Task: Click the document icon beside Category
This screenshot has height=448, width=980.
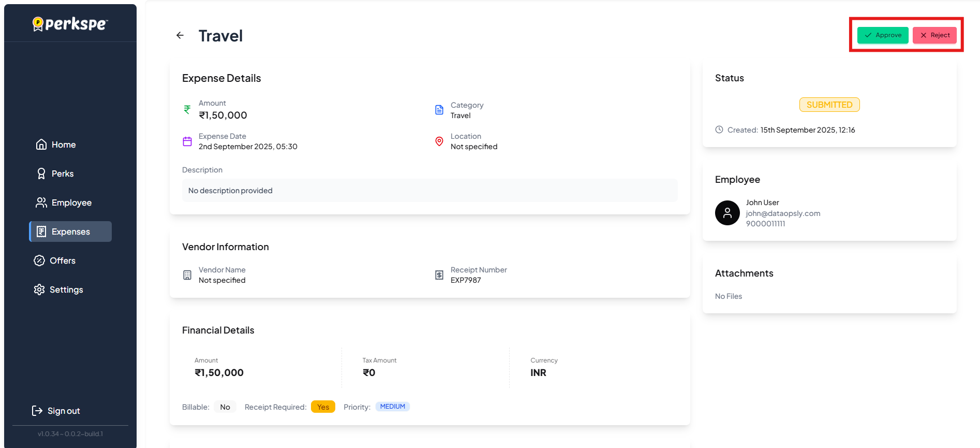Action: pyautogui.click(x=439, y=110)
